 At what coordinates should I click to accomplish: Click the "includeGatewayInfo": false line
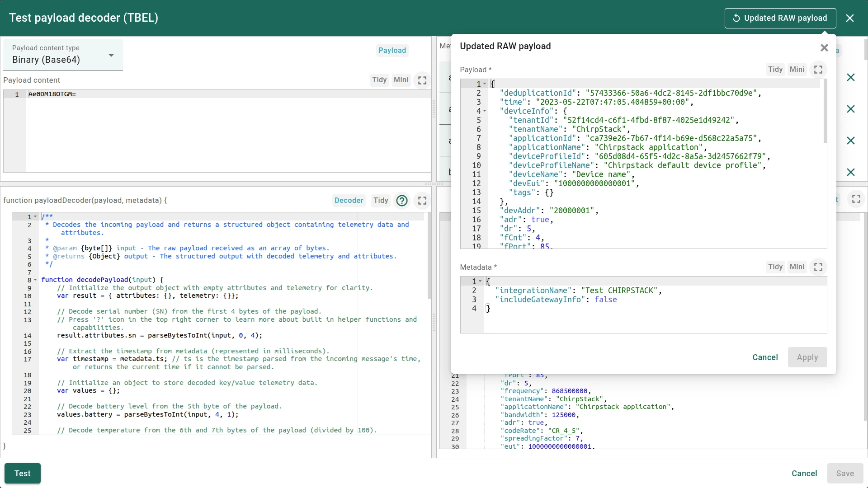[556, 300]
